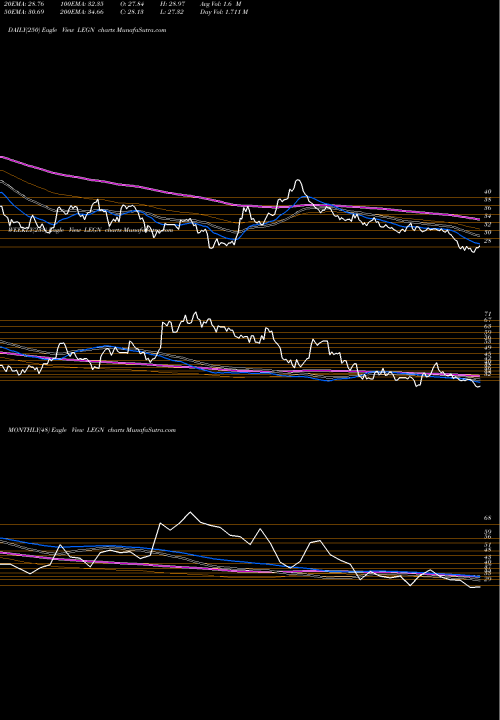
Task: Click the 200EMA: 34.66 value
Action: pyautogui.click(x=84, y=12)
